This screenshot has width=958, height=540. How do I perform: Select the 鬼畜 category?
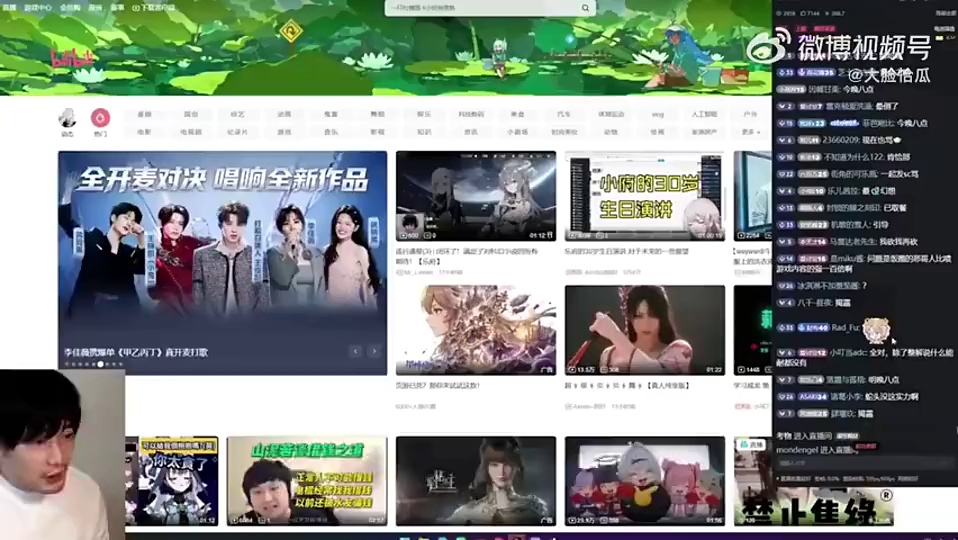coord(331,114)
